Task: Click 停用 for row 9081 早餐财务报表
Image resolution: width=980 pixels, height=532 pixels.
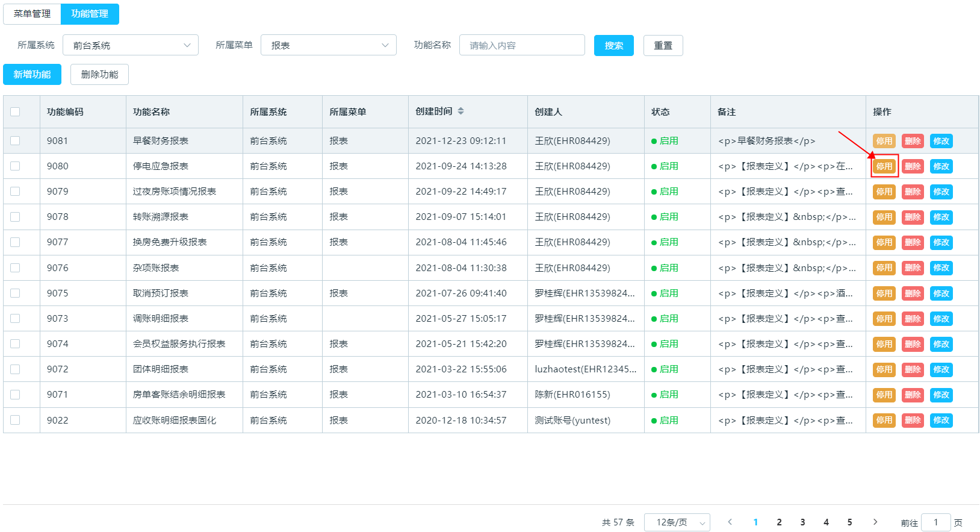Action: click(884, 141)
